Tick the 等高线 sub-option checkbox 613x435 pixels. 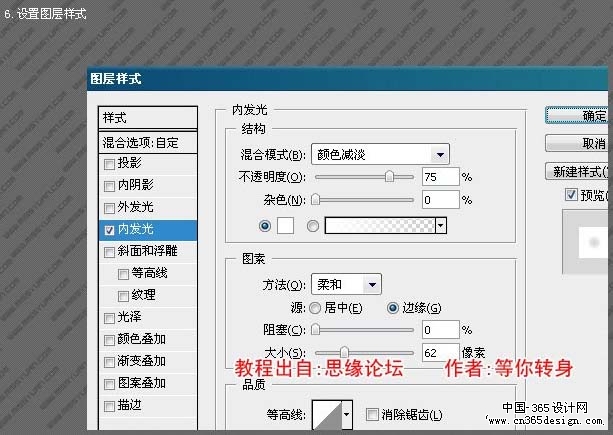point(123,274)
